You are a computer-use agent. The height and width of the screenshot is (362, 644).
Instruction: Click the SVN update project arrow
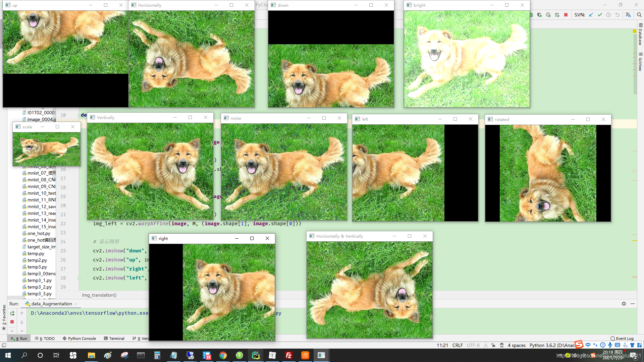(591, 15)
